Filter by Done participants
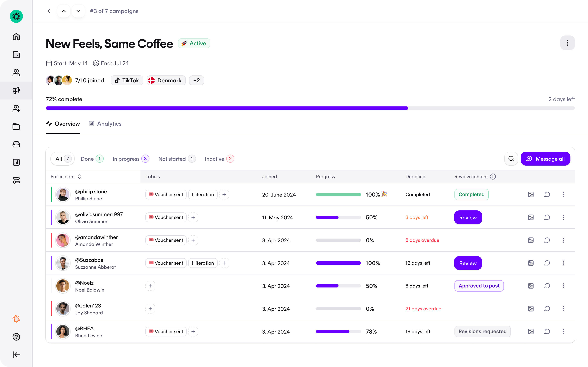This screenshot has width=588, height=367. (92, 159)
